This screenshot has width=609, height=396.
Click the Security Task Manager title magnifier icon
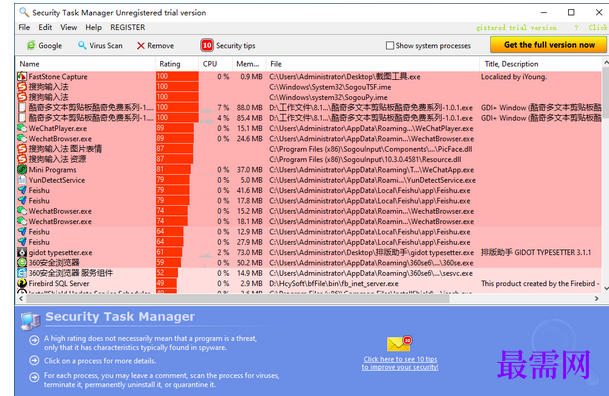24,12
